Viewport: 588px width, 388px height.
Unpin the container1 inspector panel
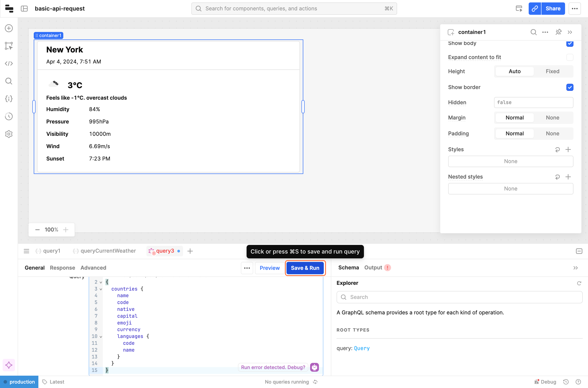click(558, 32)
